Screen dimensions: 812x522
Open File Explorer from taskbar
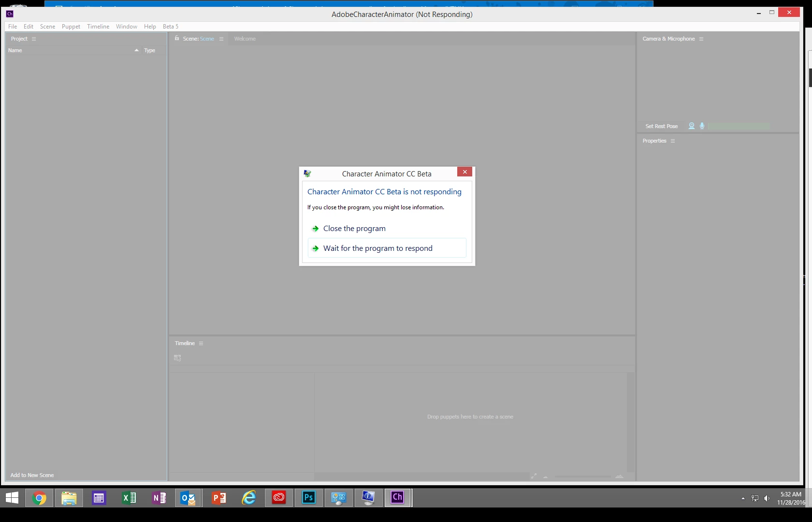point(69,497)
